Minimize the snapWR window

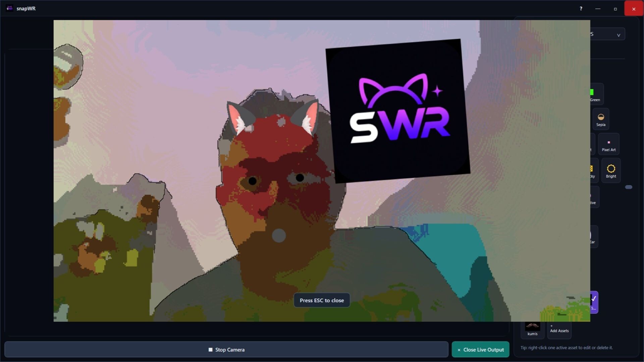[x=598, y=9]
